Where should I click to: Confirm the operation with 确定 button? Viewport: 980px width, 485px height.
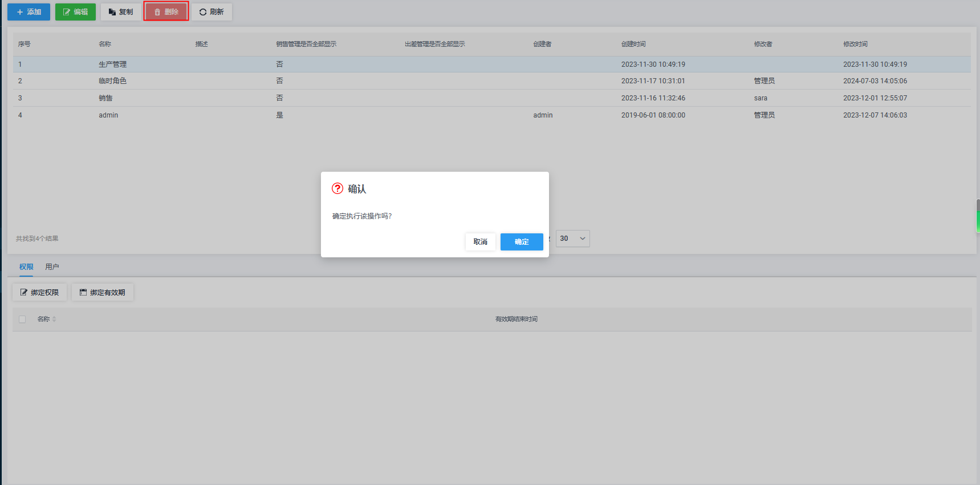click(521, 242)
